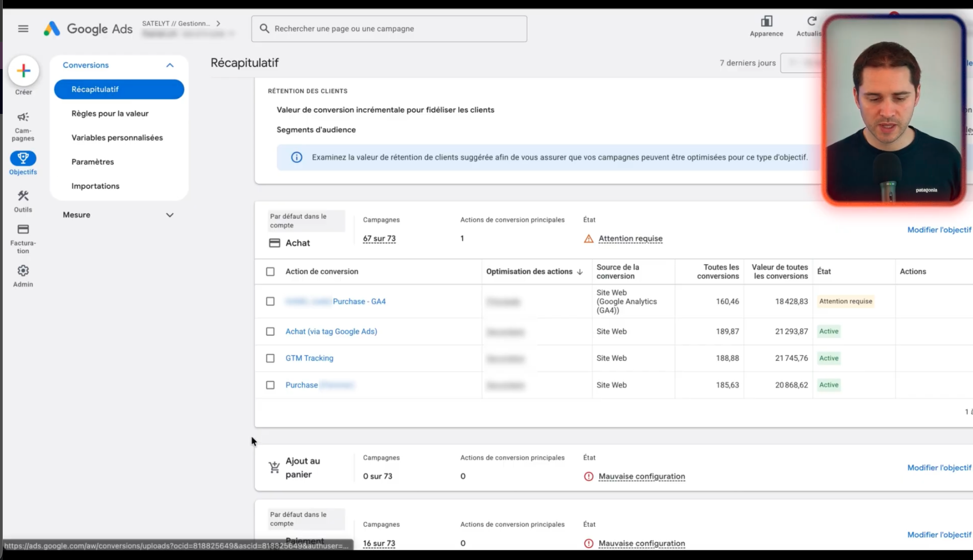Click the Action de conversion column header
This screenshot has width=973, height=560.
tap(322, 272)
